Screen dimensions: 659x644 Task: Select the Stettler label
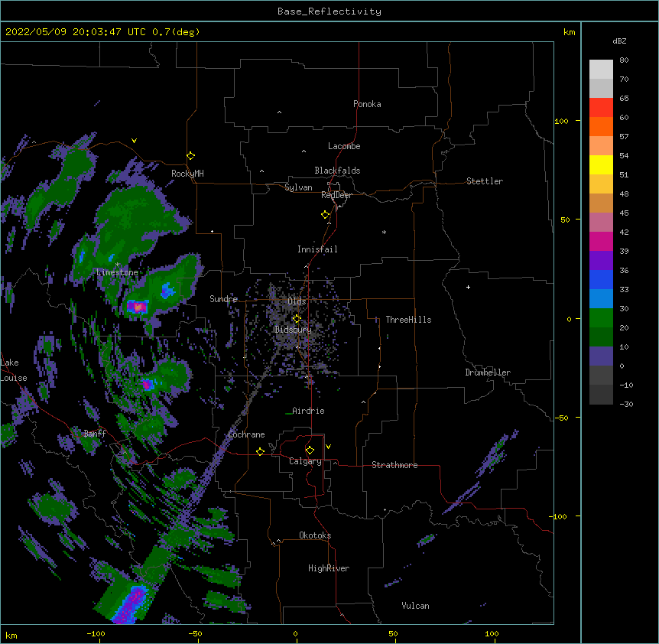click(484, 181)
